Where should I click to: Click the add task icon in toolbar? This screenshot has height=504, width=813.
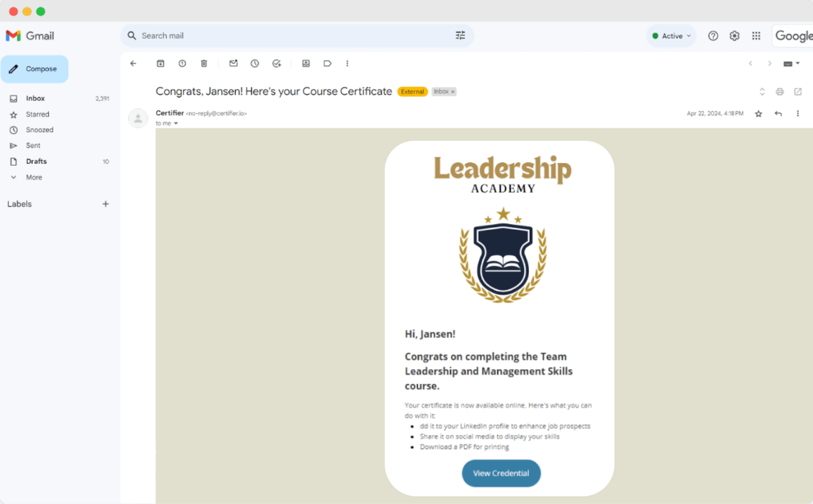(277, 63)
